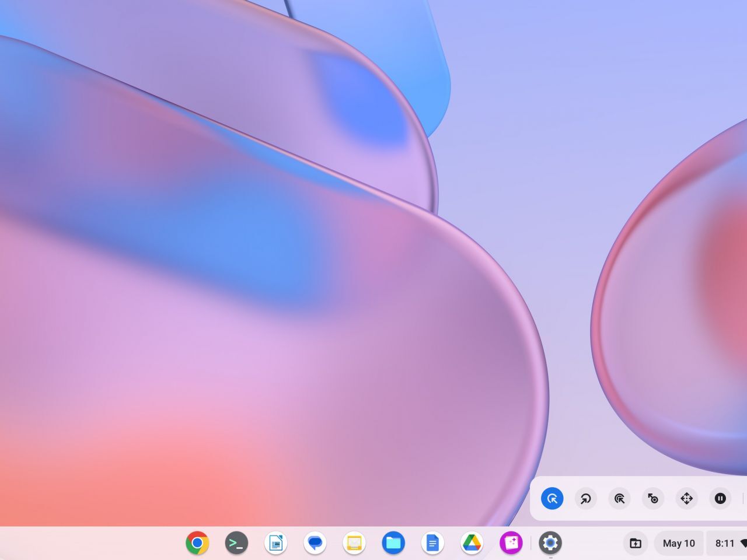Open the purple sparkle app in the shelf

pyautogui.click(x=511, y=544)
